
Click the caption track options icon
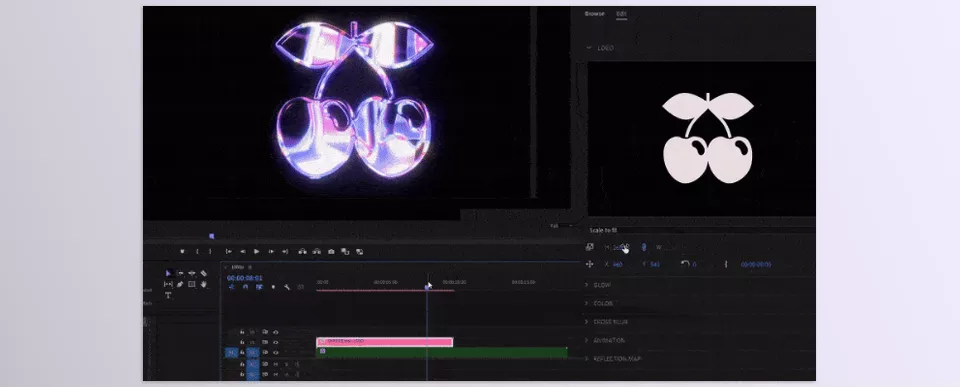tap(301, 287)
